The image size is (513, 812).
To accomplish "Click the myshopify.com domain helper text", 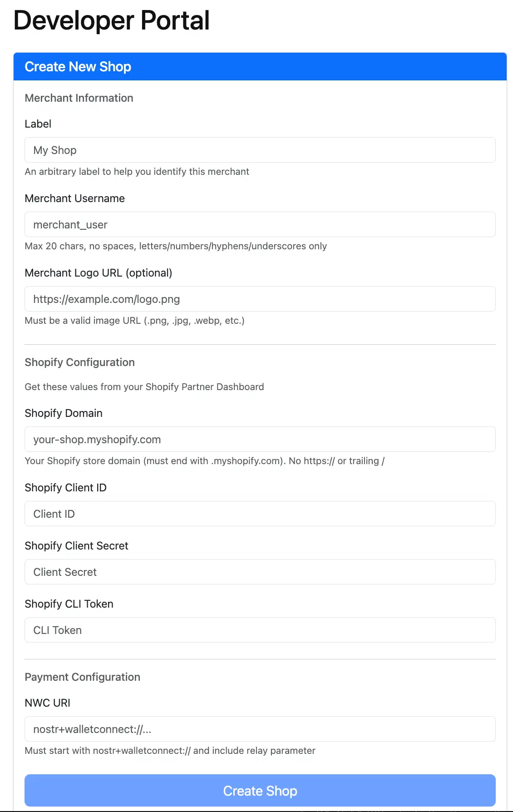I will tap(204, 461).
